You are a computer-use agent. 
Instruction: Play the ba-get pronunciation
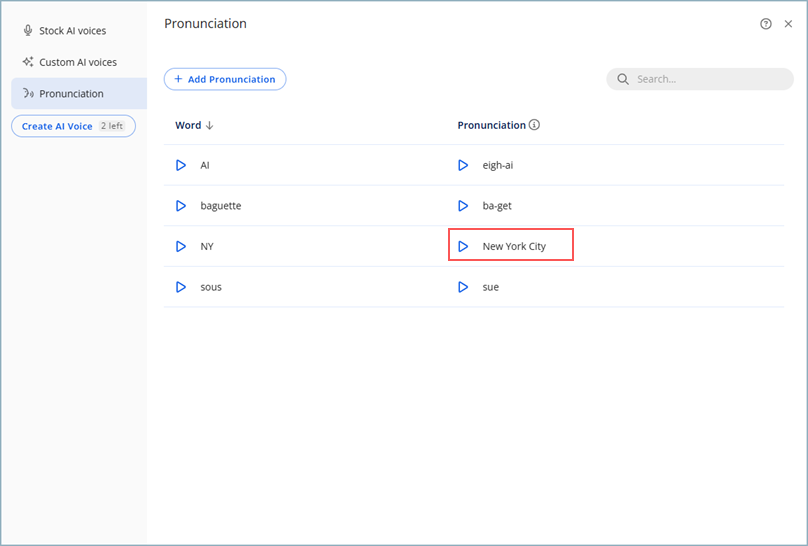pyautogui.click(x=463, y=206)
